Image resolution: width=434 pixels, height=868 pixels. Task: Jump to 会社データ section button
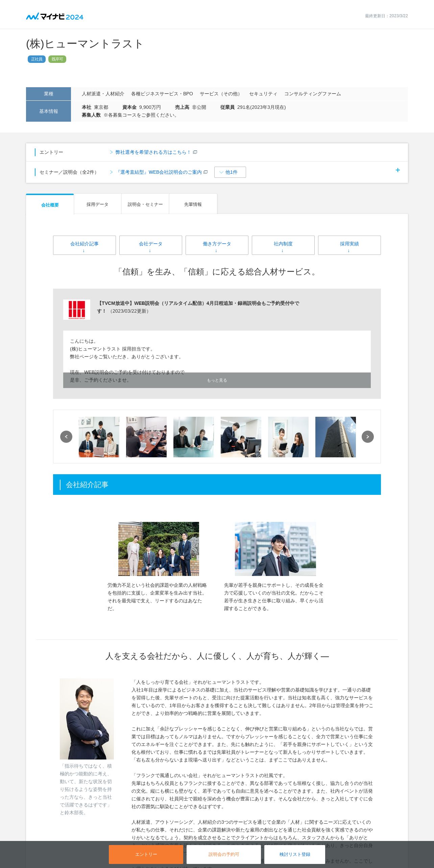[x=151, y=245]
